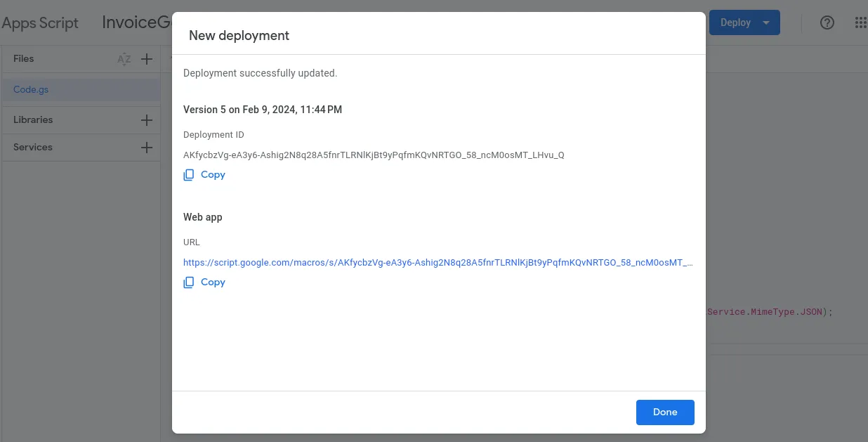
Task: Sort files alphabetically with AZ icon
Action: coord(124,59)
